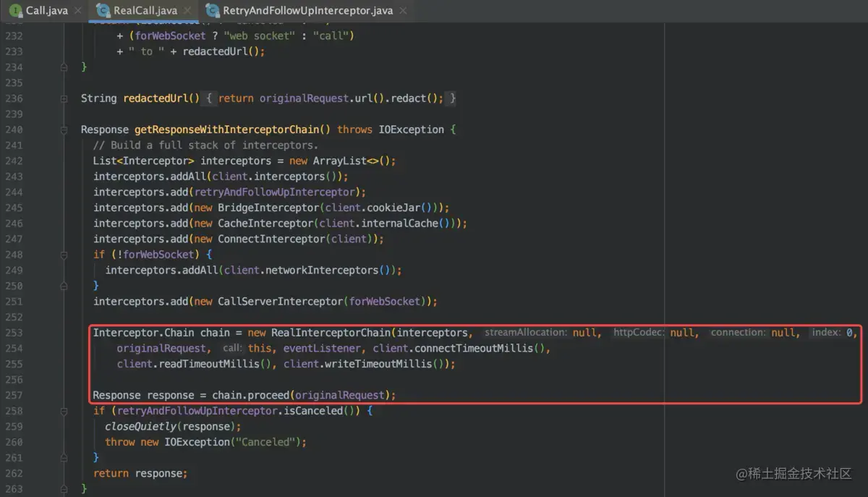Switch to the Call.java tab
The image size is (868, 497).
46,11
